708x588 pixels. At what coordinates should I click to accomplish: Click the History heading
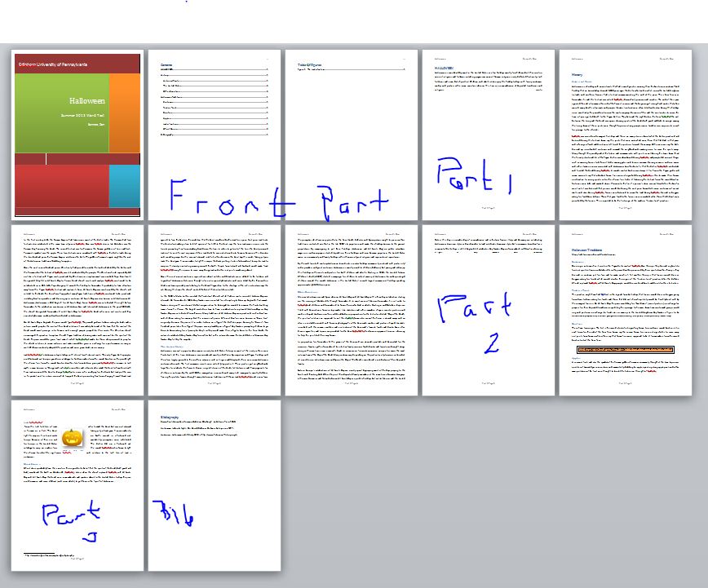coord(577,73)
